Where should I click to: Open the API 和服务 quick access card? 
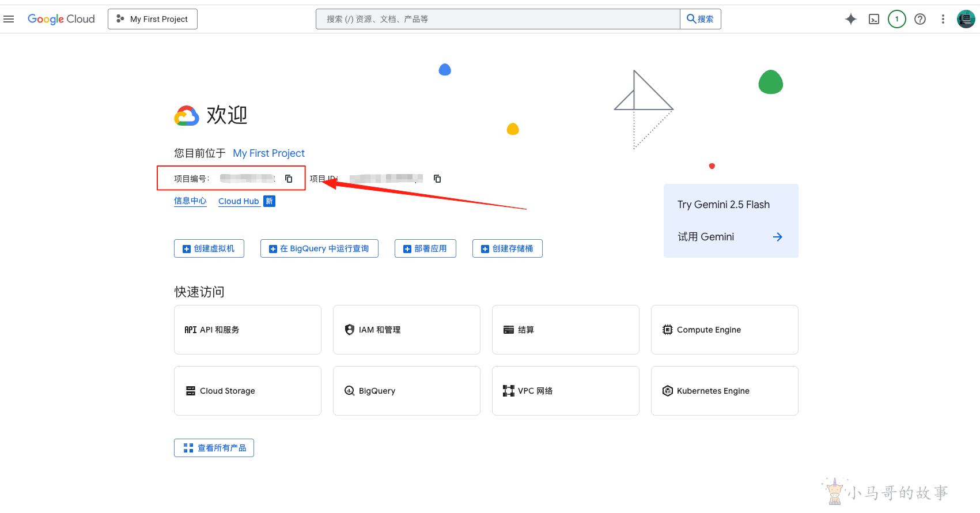point(248,330)
